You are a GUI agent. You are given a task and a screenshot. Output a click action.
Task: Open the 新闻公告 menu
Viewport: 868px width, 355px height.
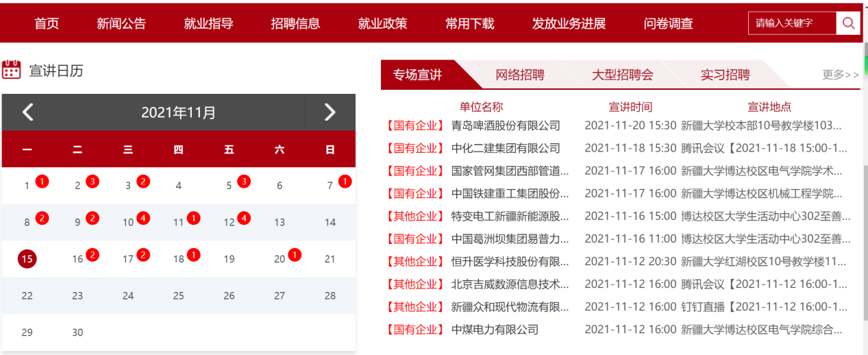coord(121,23)
